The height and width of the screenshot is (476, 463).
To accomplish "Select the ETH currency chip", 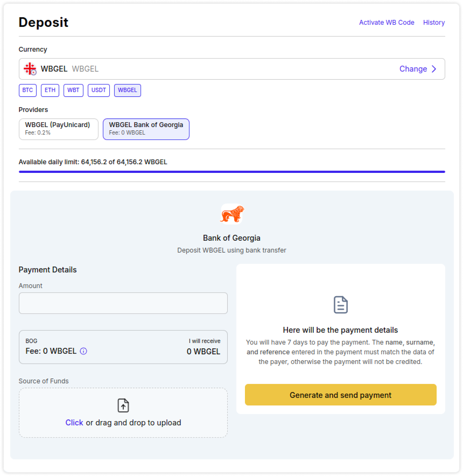I will [x=50, y=90].
